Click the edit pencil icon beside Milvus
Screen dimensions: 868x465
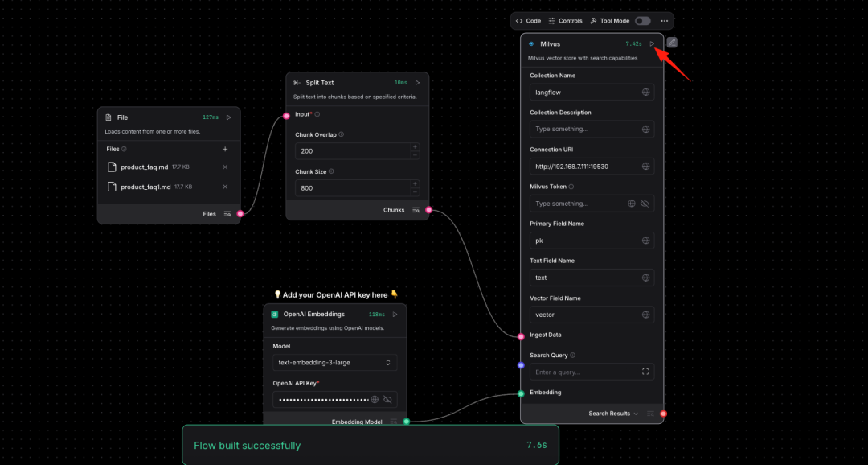671,43
